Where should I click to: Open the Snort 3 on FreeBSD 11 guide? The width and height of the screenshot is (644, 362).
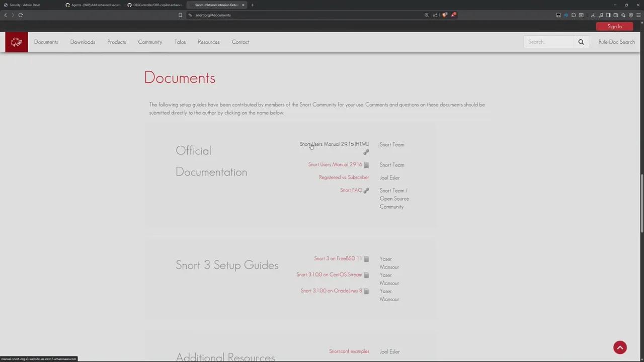(x=338, y=259)
